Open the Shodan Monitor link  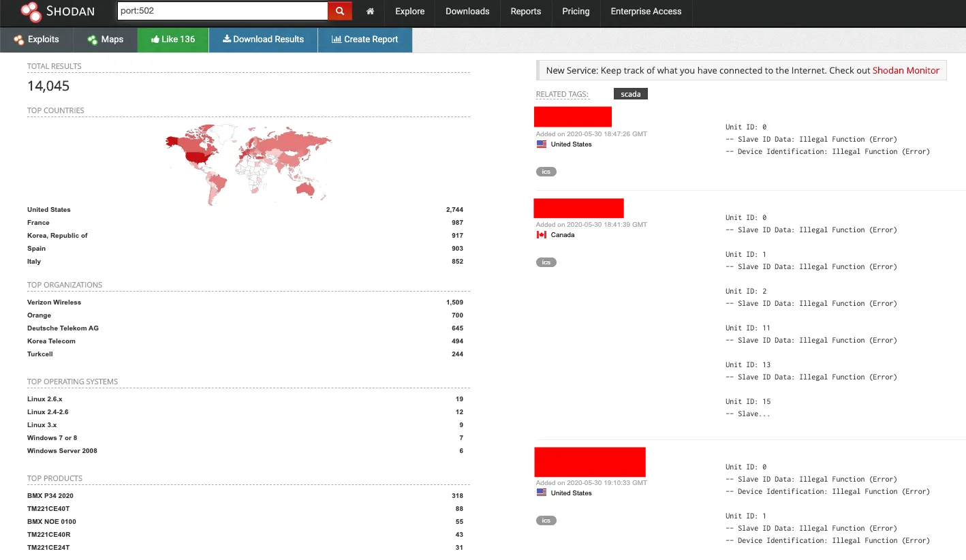(905, 70)
